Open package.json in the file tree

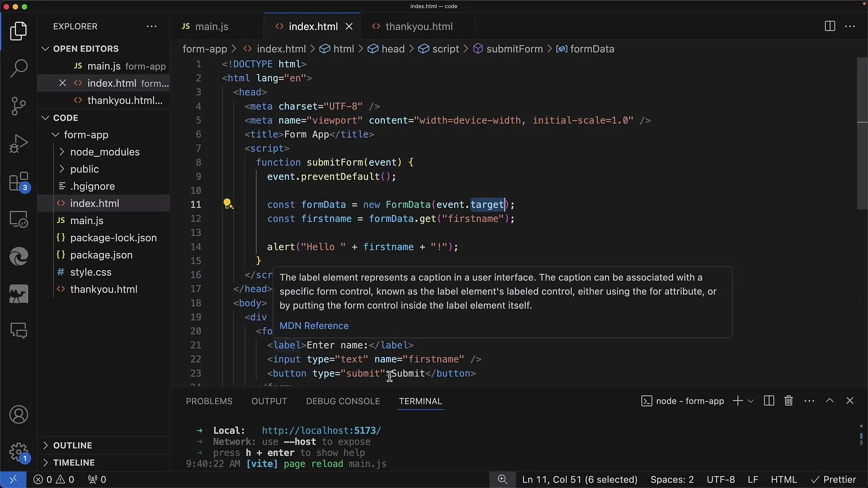point(104,255)
